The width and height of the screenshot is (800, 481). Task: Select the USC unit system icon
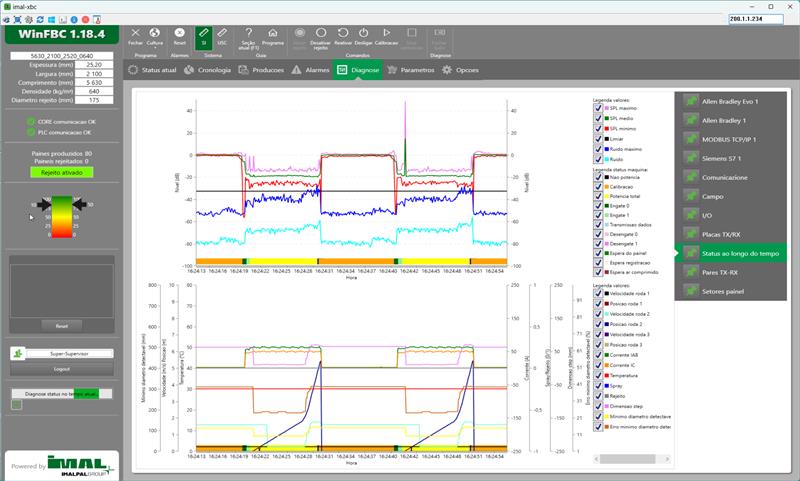[222, 34]
